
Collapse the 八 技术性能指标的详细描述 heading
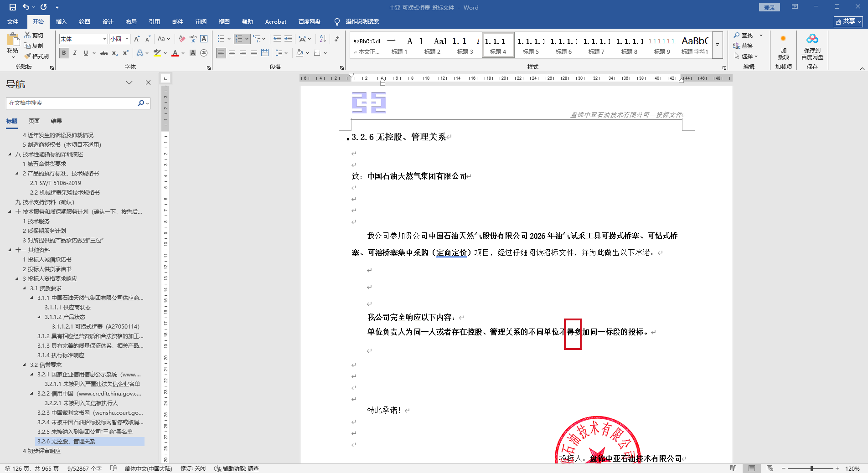(x=10, y=154)
